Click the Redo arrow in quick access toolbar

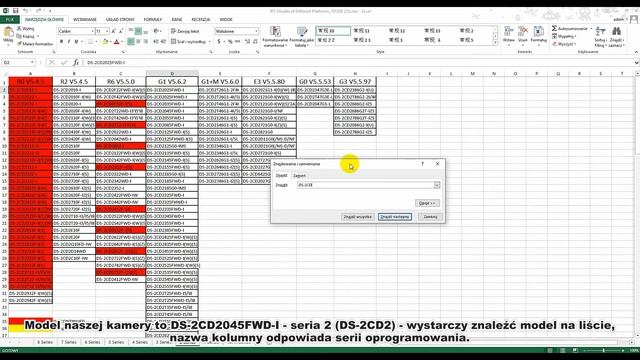click(39, 11)
